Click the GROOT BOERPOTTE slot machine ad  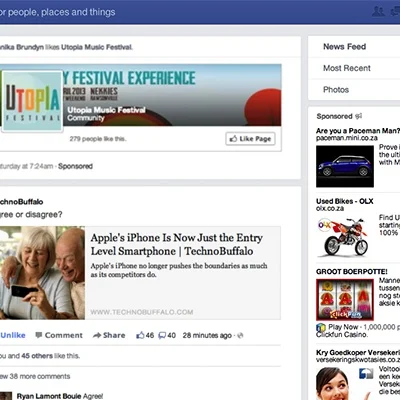(x=345, y=299)
